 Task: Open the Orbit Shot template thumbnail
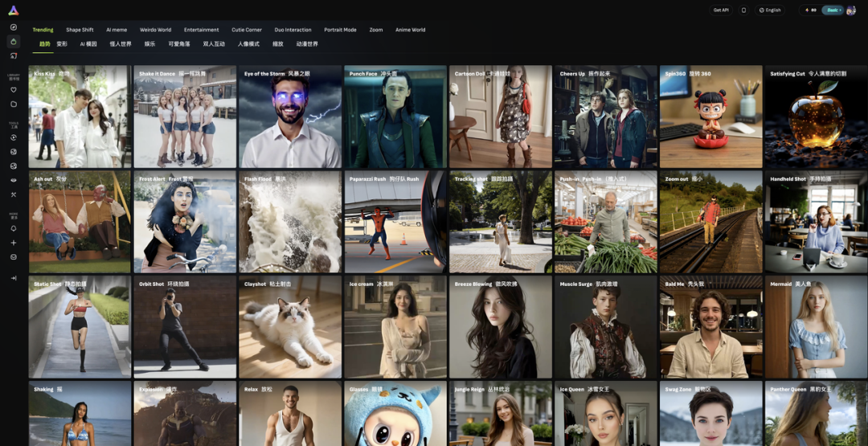point(185,327)
